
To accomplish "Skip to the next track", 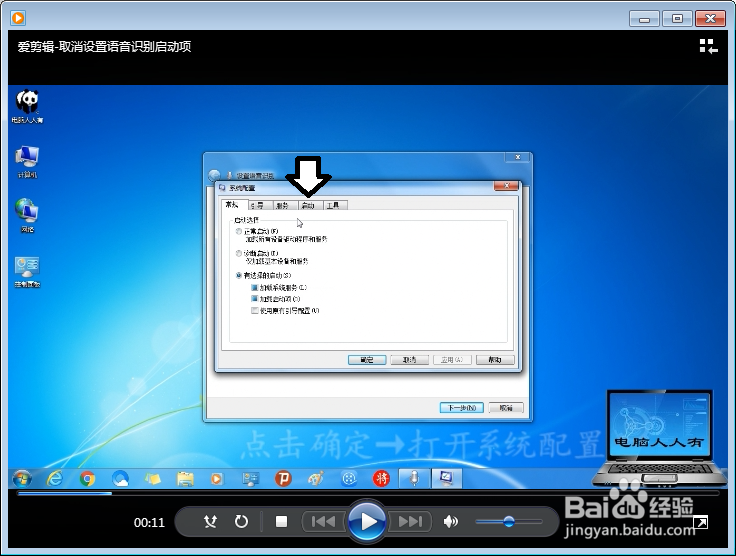I will (x=410, y=521).
